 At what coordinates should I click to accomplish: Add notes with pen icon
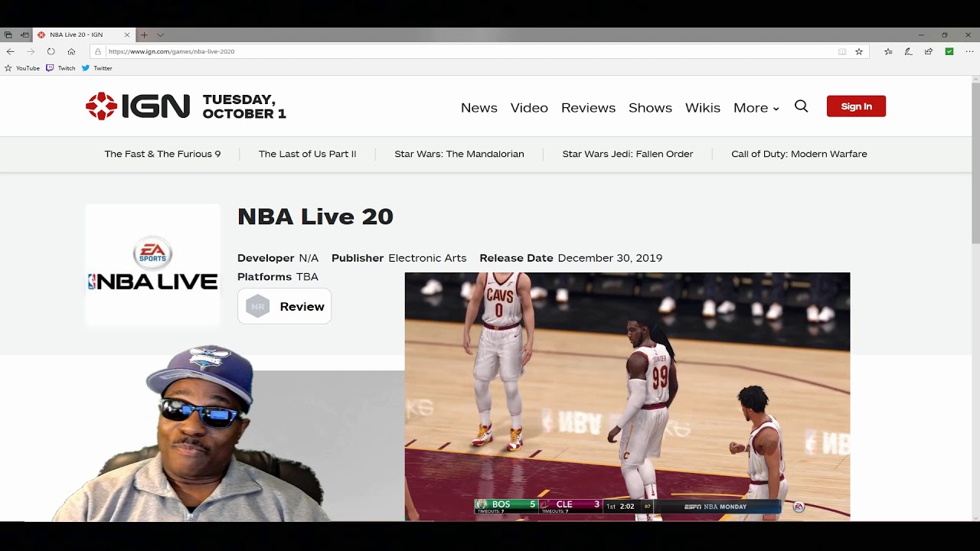coord(908,51)
